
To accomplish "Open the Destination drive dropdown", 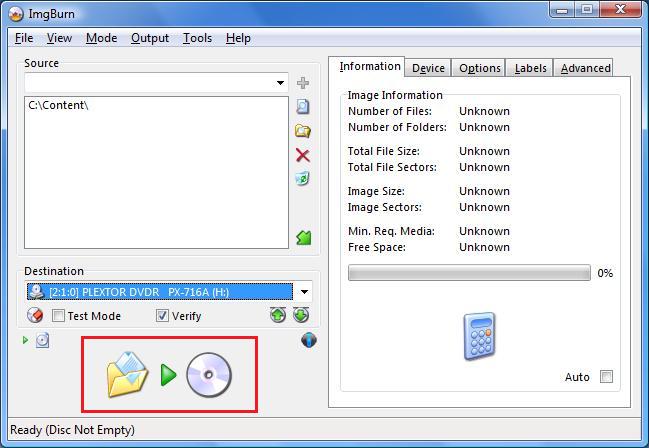I will 304,292.
